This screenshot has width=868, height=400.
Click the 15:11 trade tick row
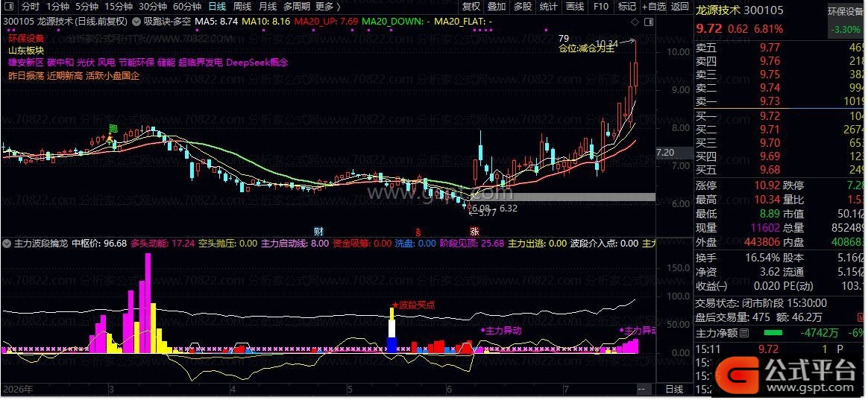[x=779, y=349]
